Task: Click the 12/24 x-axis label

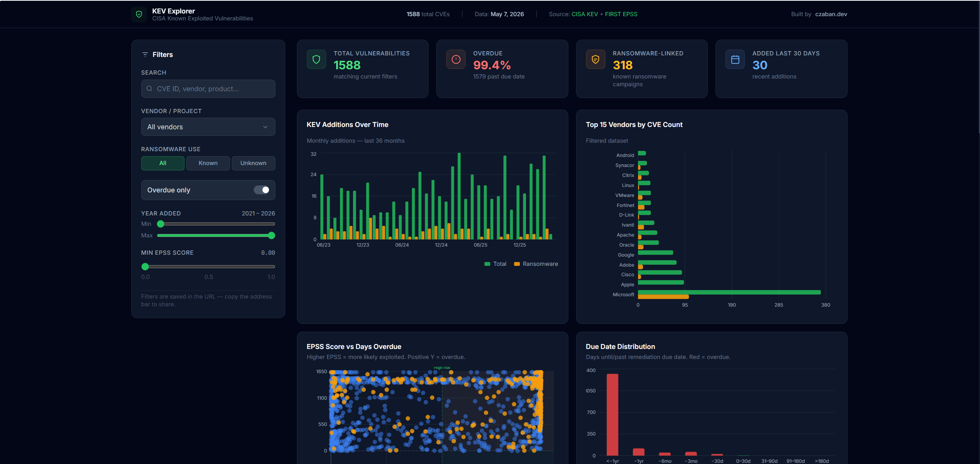Action: click(x=441, y=245)
